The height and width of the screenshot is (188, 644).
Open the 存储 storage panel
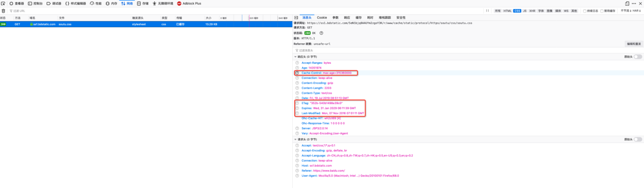coord(142,3)
